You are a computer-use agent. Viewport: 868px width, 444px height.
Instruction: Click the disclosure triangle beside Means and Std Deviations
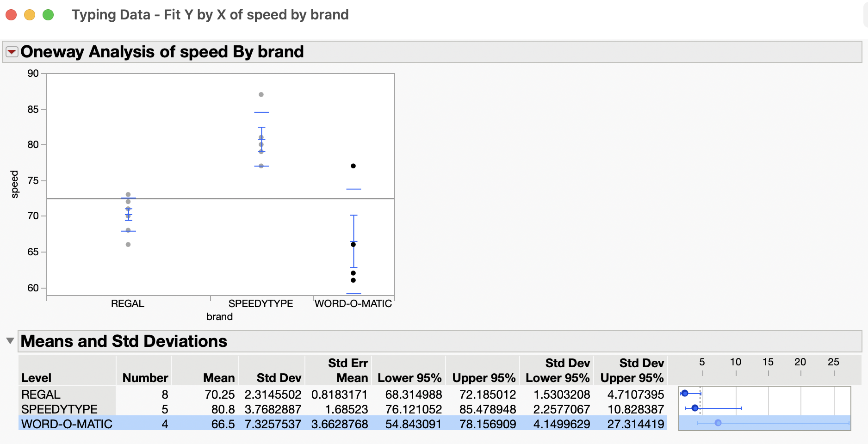(x=10, y=341)
